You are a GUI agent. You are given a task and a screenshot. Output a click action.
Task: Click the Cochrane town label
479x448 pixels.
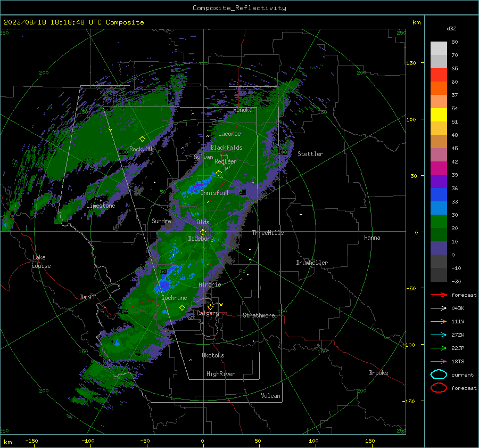pyautogui.click(x=174, y=298)
